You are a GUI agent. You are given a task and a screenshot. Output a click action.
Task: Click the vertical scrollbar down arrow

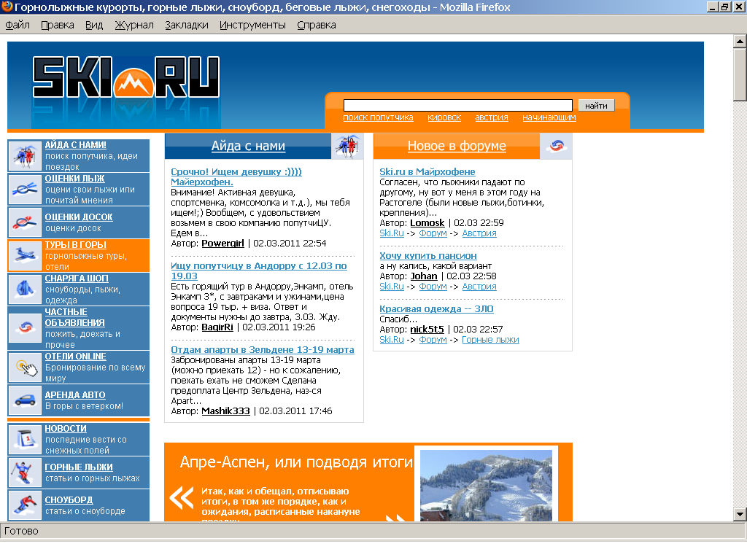point(740,514)
